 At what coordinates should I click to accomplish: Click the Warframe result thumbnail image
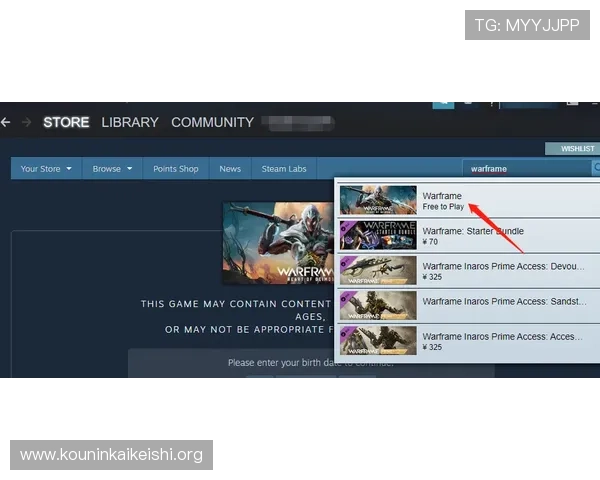[378, 200]
